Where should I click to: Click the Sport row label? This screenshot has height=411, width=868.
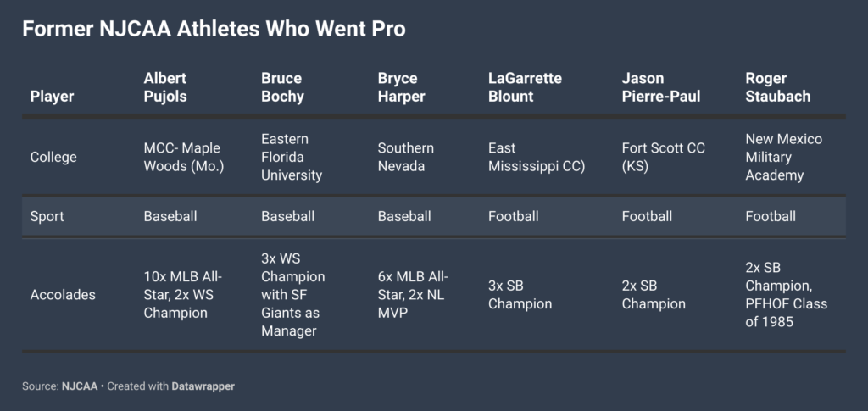[x=47, y=216]
